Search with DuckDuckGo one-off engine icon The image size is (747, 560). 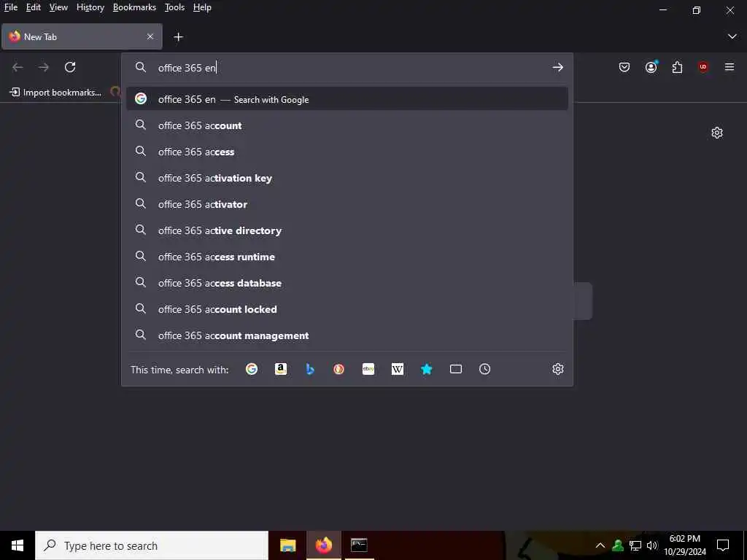point(338,369)
